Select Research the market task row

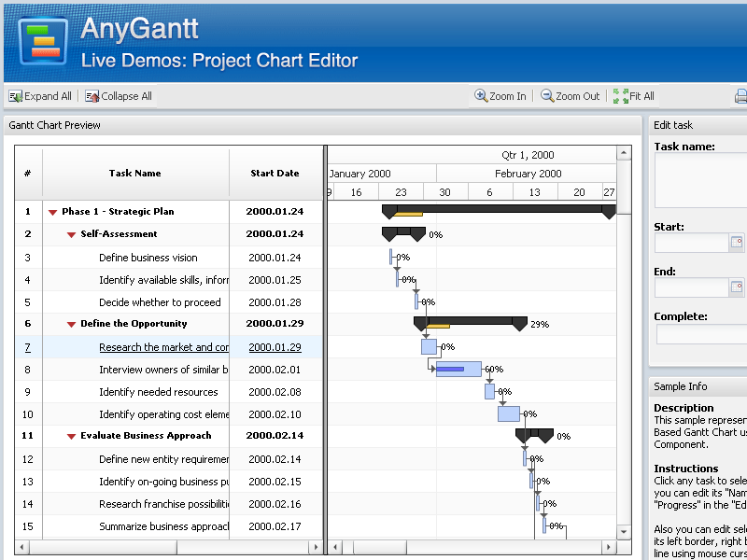[x=169, y=347]
